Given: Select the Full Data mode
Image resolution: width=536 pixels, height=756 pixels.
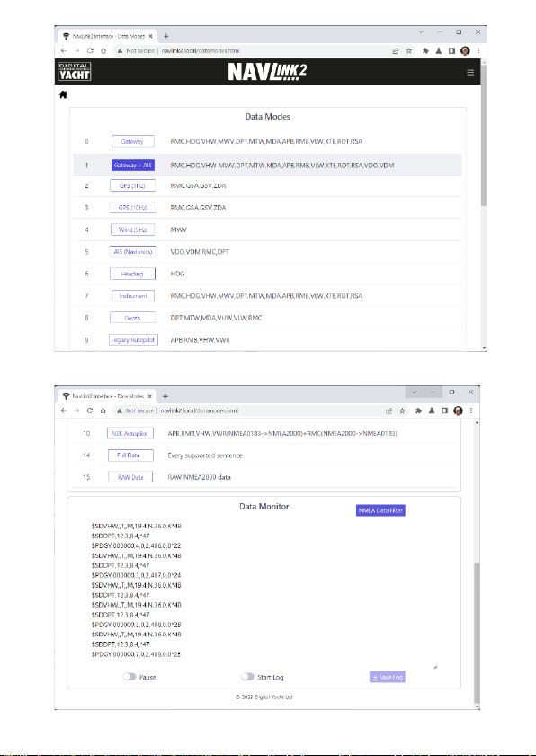Looking at the screenshot, I should pyautogui.click(x=130, y=455).
